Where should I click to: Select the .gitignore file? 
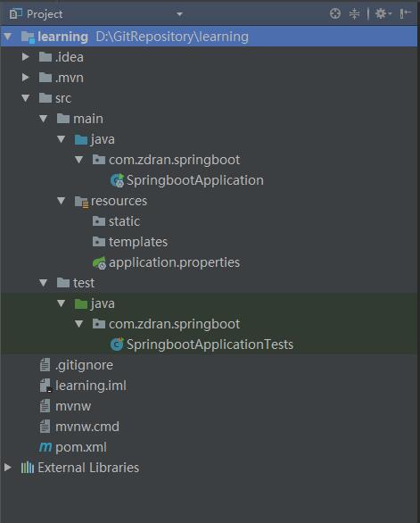point(77,365)
